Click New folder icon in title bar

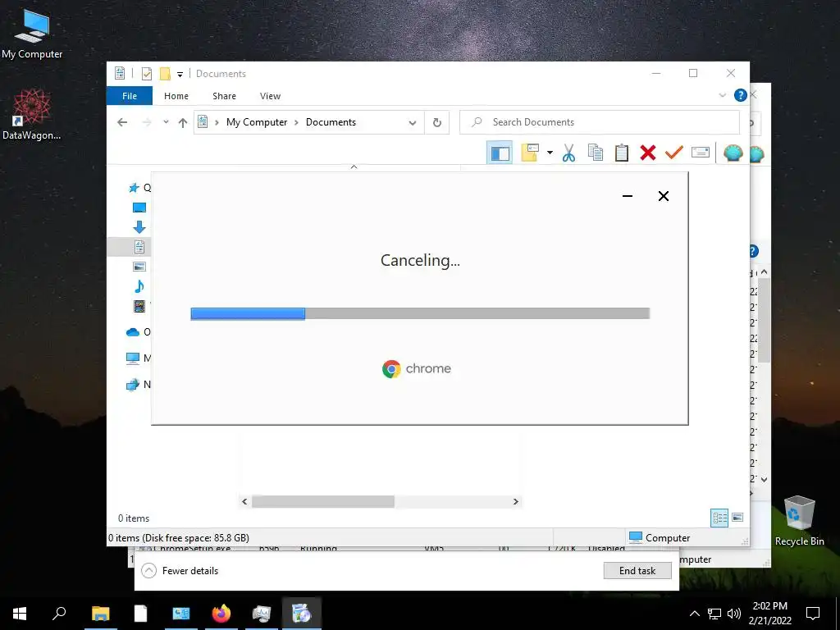point(165,73)
